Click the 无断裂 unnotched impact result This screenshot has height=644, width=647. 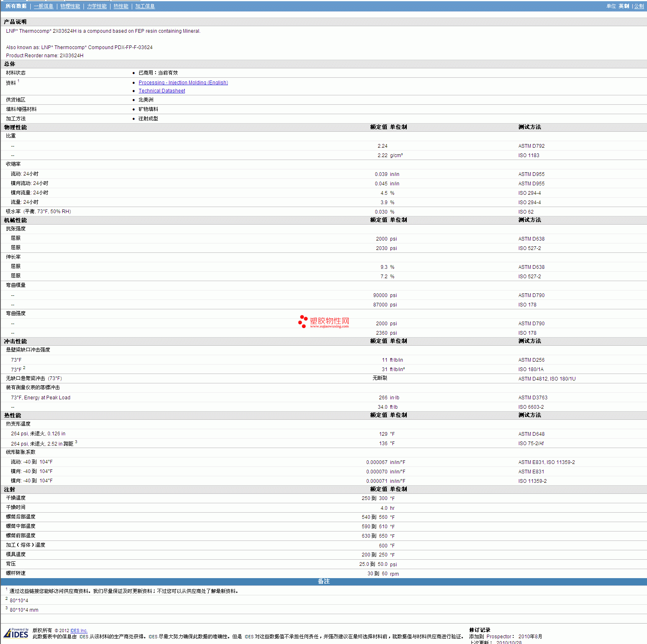380,378
